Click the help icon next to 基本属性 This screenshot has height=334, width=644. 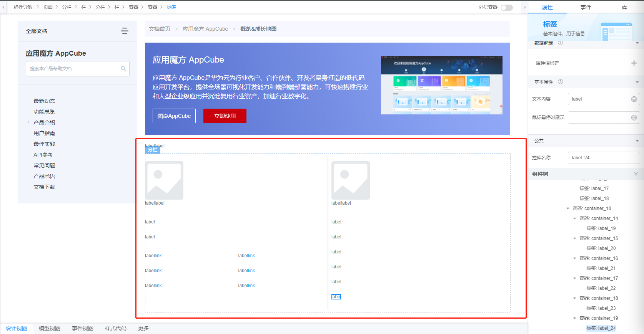tap(560, 81)
